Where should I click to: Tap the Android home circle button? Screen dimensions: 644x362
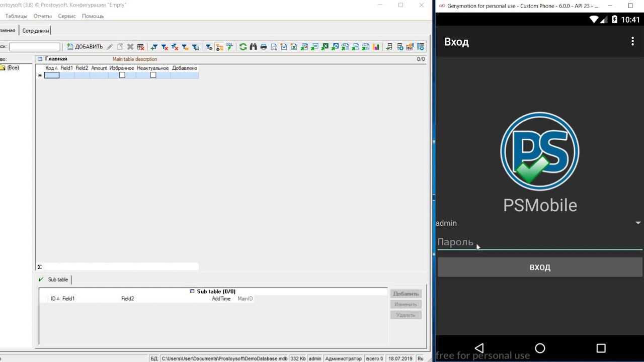pos(540,348)
